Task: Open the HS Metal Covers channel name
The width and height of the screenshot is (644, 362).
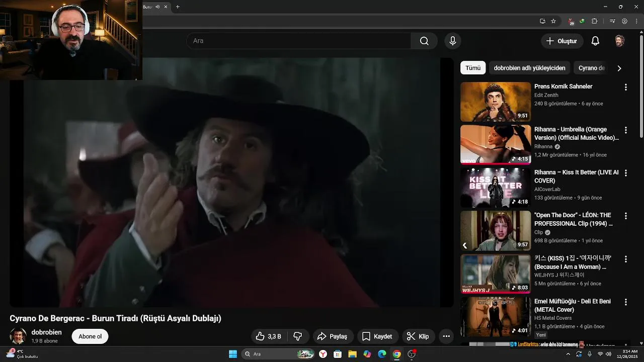Action: coord(553,318)
